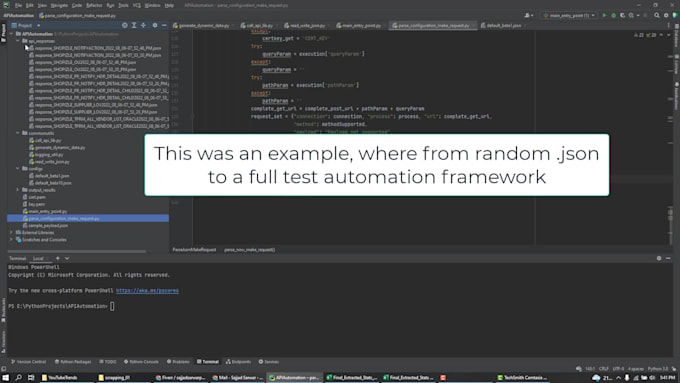
Task: Open the Notifications tool window on right stripe
Action: (x=676, y=95)
